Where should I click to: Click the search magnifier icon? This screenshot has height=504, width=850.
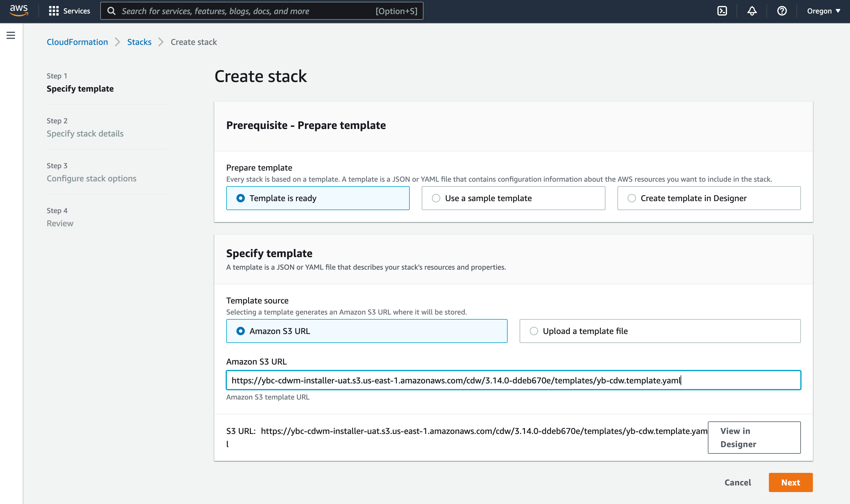(x=111, y=11)
